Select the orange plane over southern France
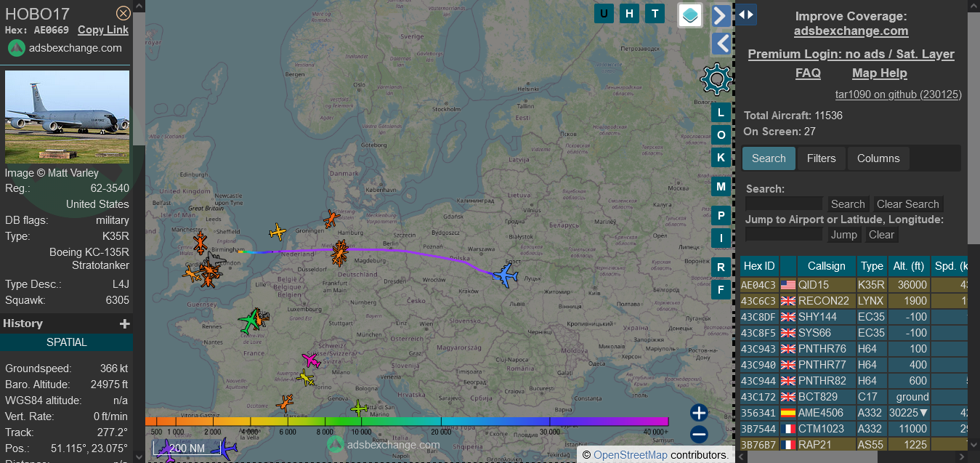Screen dimensions: 980x463 pos(286,403)
